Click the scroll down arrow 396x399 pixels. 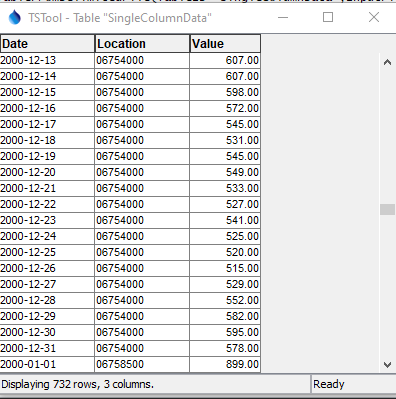pos(387,365)
